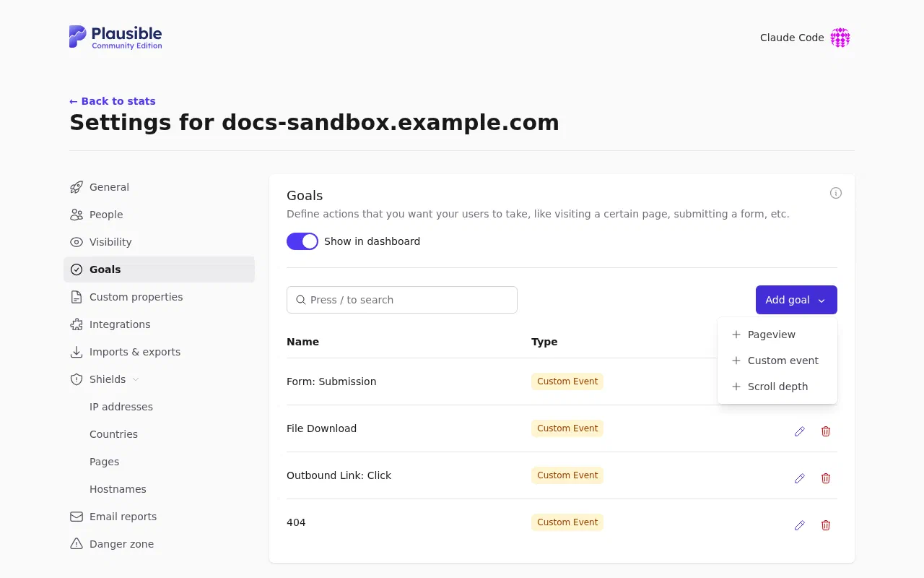The height and width of the screenshot is (578, 924).
Task: Choose Custom event from Add goal menu
Action: (777, 361)
